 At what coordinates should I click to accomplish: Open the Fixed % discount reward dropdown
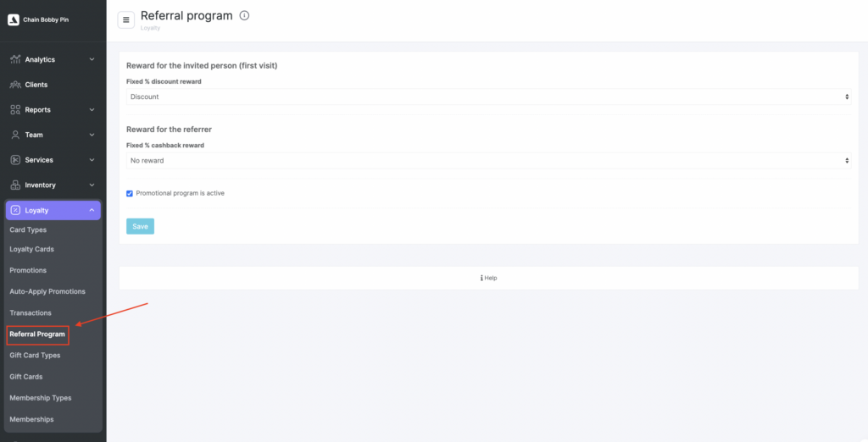[x=488, y=97]
